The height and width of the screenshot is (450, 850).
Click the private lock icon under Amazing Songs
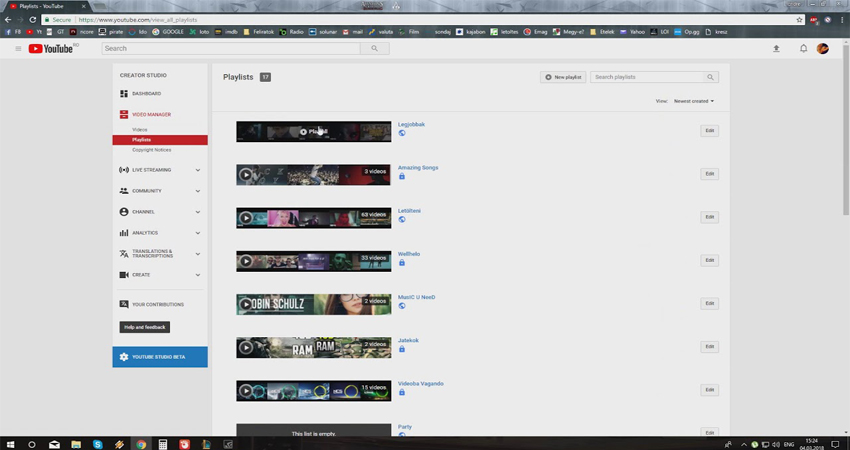pyautogui.click(x=402, y=176)
